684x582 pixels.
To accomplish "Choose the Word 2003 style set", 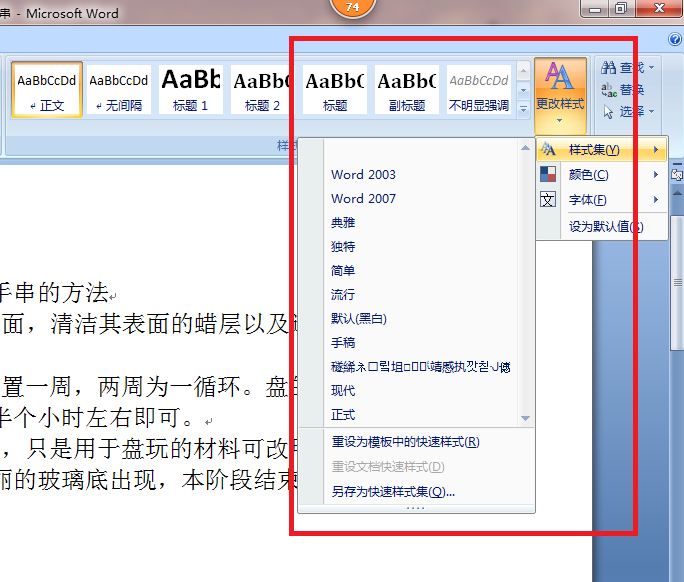I will coord(363,174).
